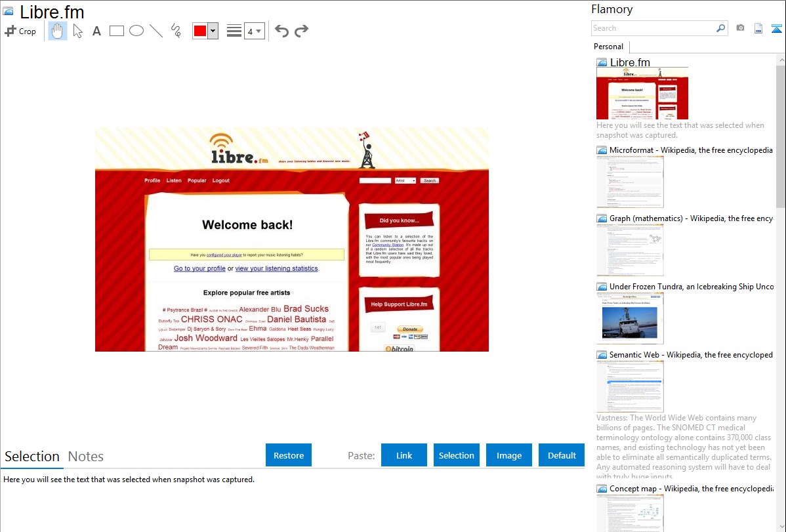
Task: Click the 'Vastness: The World Wide Web' description text
Action: click(x=684, y=447)
